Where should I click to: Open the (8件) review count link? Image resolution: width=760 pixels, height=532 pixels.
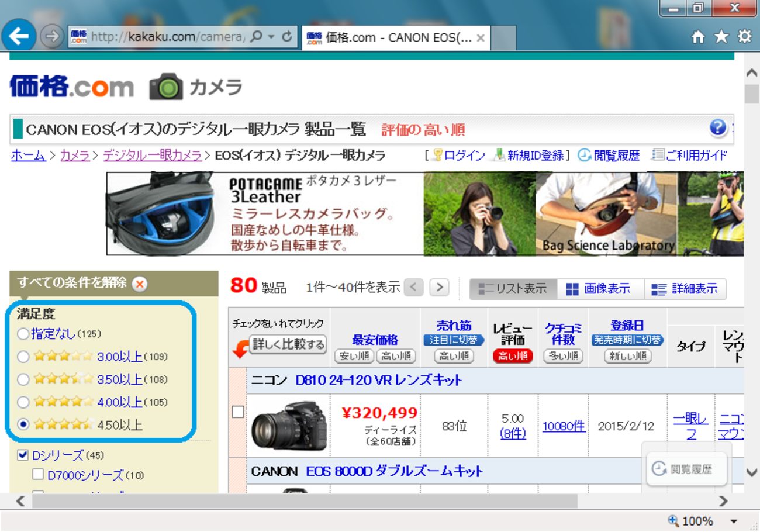point(513,434)
